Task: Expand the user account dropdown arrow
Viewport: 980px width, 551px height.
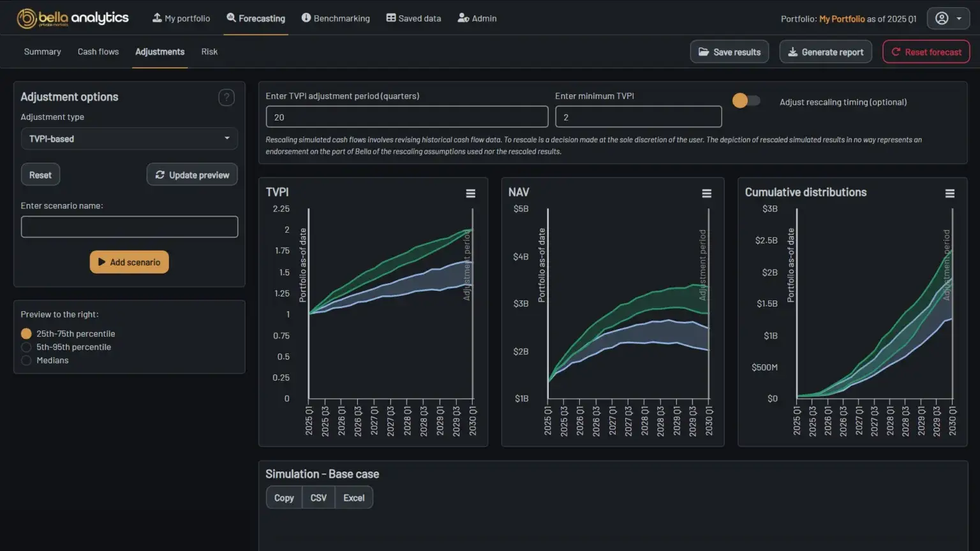Action: coord(958,18)
